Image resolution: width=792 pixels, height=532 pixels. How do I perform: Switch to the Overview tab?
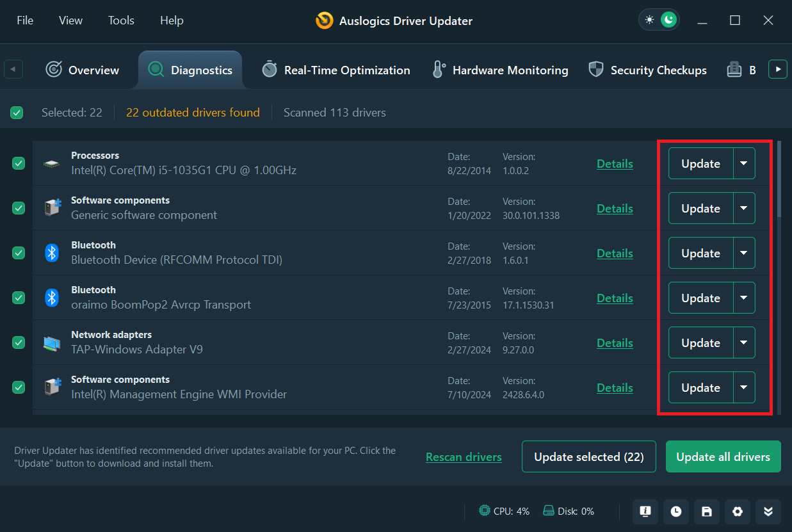click(x=83, y=70)
